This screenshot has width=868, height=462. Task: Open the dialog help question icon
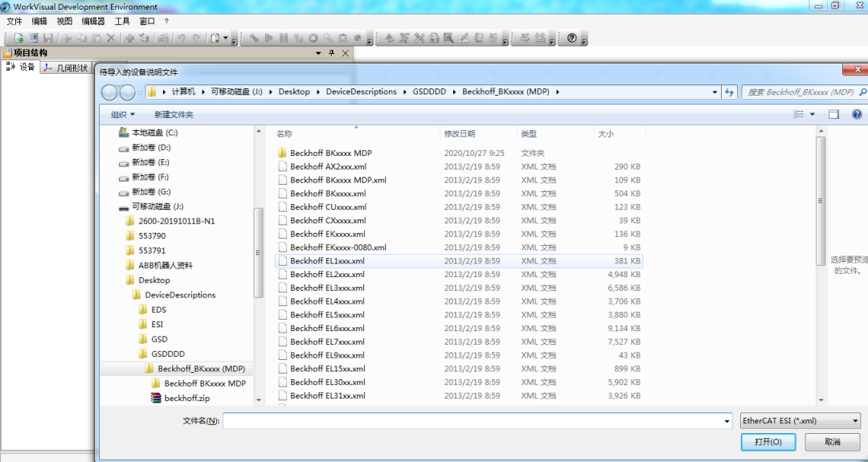[857, 115]
